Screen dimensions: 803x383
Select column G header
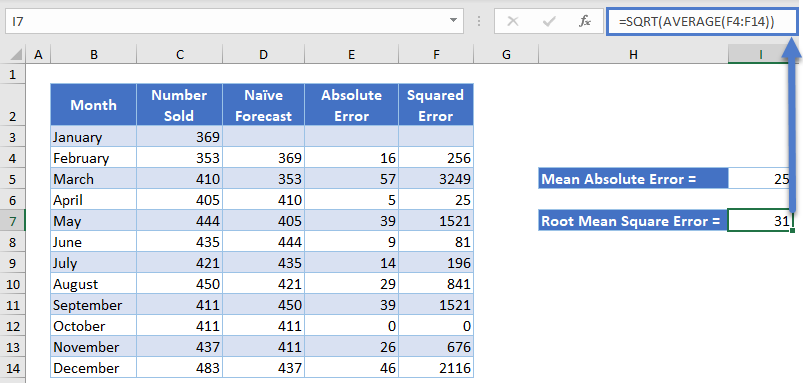[506, 55]
